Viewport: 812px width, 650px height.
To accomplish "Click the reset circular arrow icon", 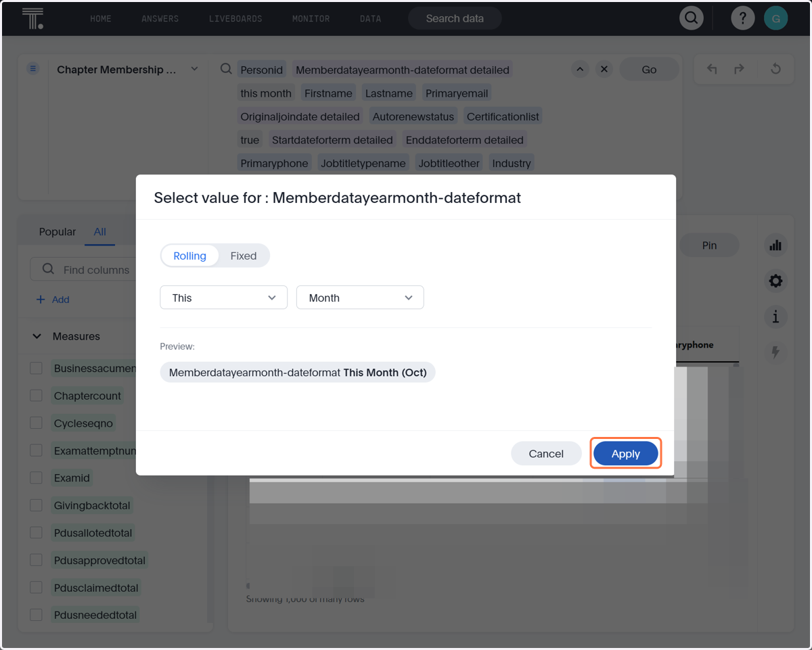I will [775, 69].
